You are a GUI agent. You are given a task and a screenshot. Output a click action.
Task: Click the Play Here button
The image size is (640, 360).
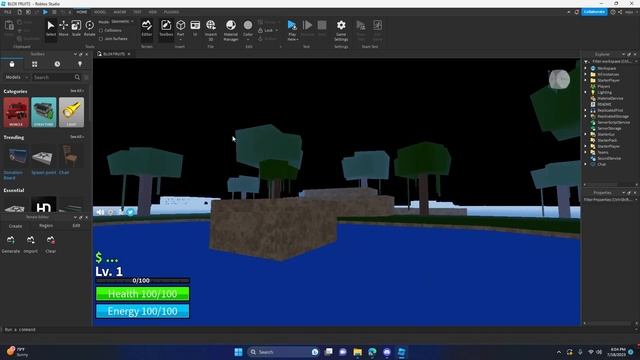(292, 30)
